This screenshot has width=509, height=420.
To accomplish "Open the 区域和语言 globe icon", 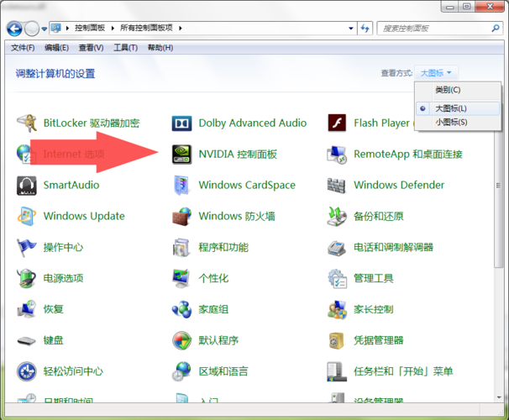I will coord(181,371).
